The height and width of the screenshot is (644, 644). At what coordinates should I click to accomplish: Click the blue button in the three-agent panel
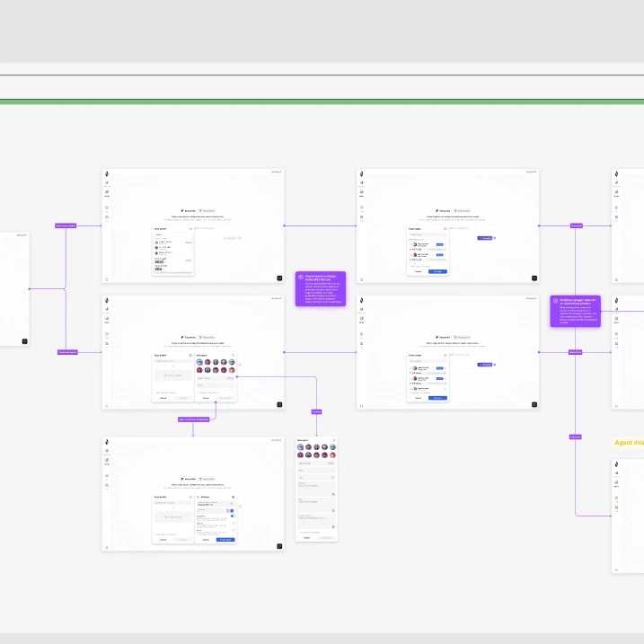[x=437, y=398]
